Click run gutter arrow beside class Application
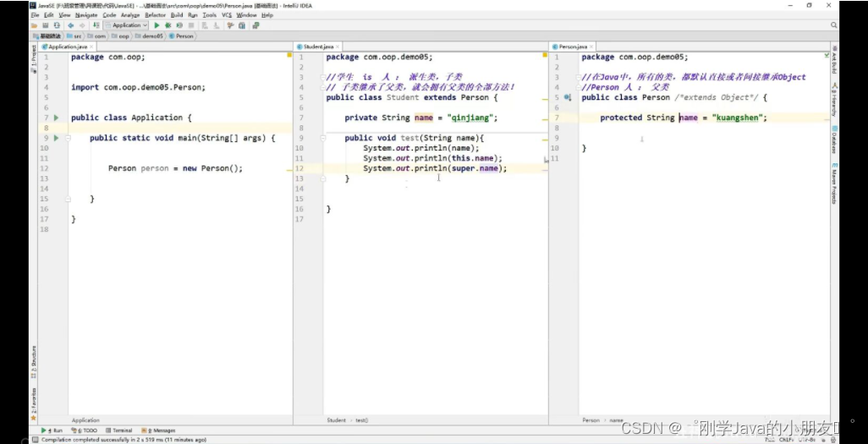This screenshot has width=868, height=444. point(56,118)
